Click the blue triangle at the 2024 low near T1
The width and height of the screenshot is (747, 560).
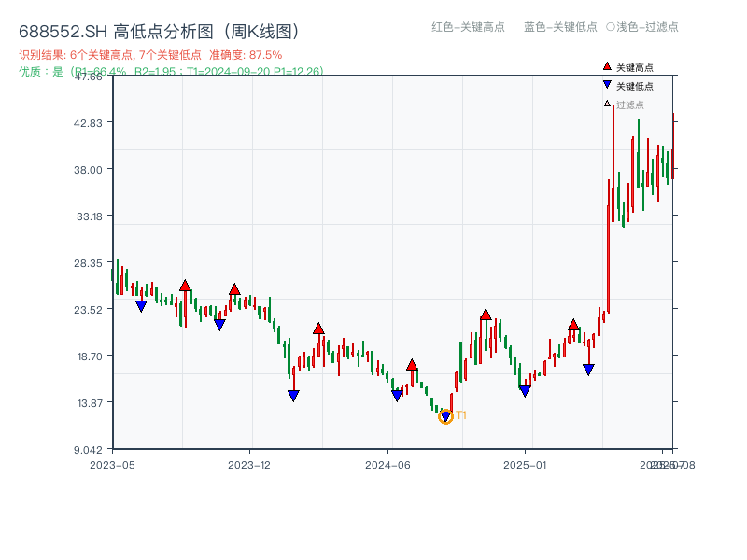point(445,414)
